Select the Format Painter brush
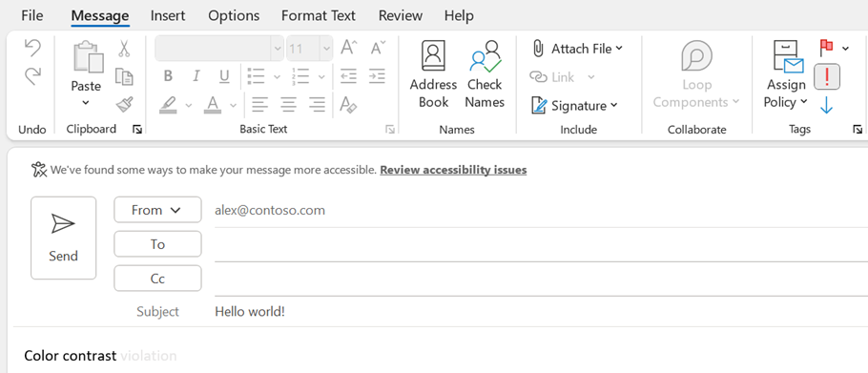 click(x=124, y=104)
